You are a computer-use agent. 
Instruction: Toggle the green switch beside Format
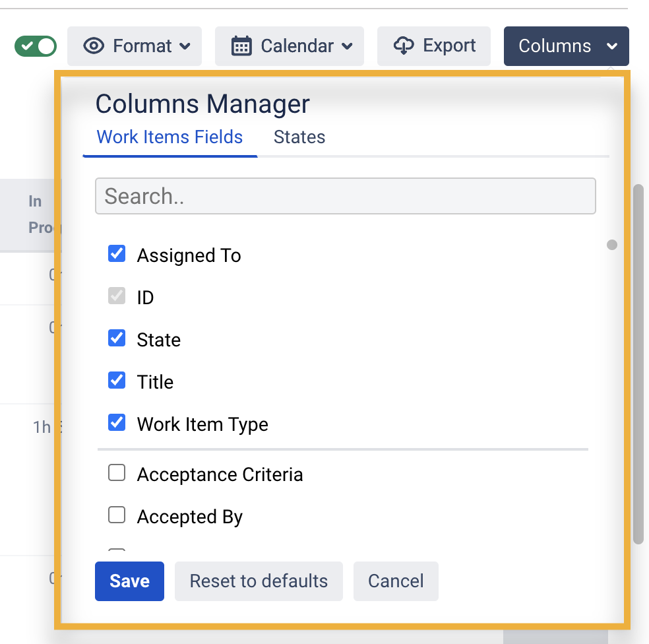(x=36, y=46)
